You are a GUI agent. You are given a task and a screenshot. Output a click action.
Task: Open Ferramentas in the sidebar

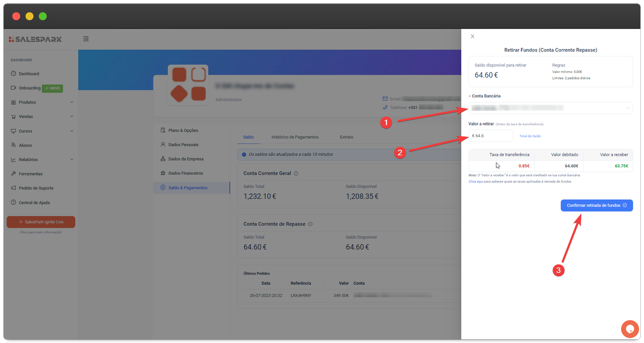(31, 174)
